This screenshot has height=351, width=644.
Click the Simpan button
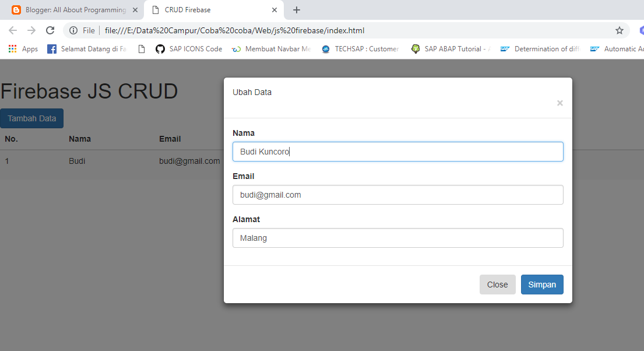pyautogui.click(x=542, y=285)
